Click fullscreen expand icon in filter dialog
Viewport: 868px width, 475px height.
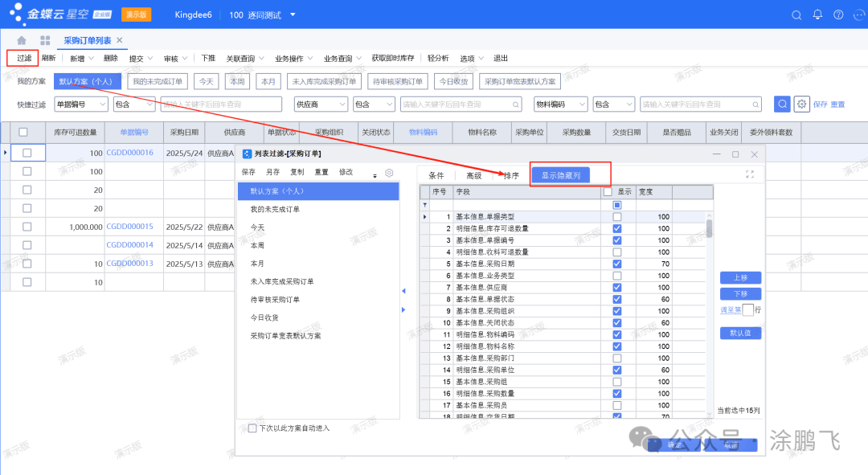point(750,174)
